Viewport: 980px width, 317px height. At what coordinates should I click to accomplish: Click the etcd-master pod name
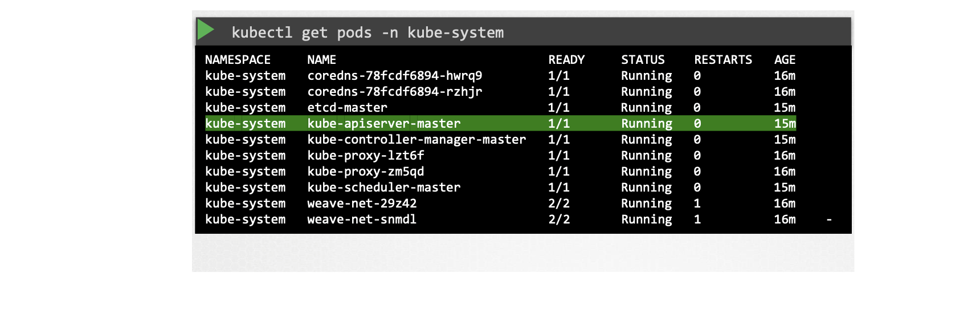[347, 108]
